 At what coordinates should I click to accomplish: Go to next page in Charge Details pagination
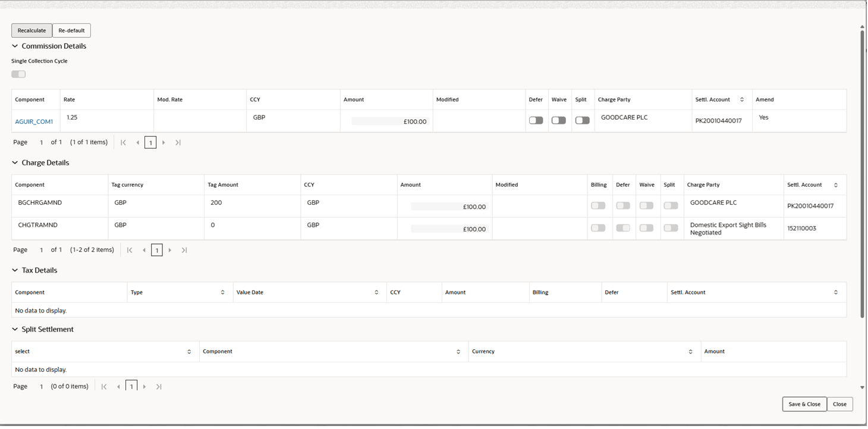coord(171,250)
